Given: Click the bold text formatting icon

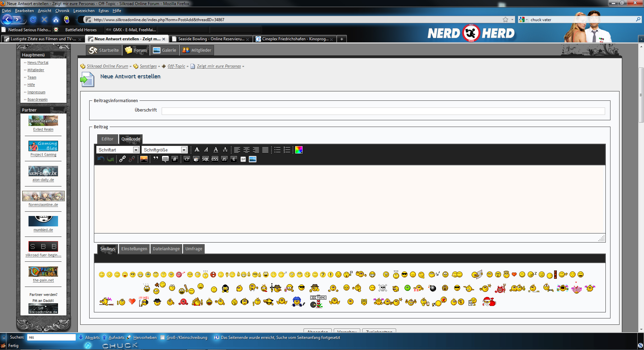Looking at the screenshot, I should (197, 150).
